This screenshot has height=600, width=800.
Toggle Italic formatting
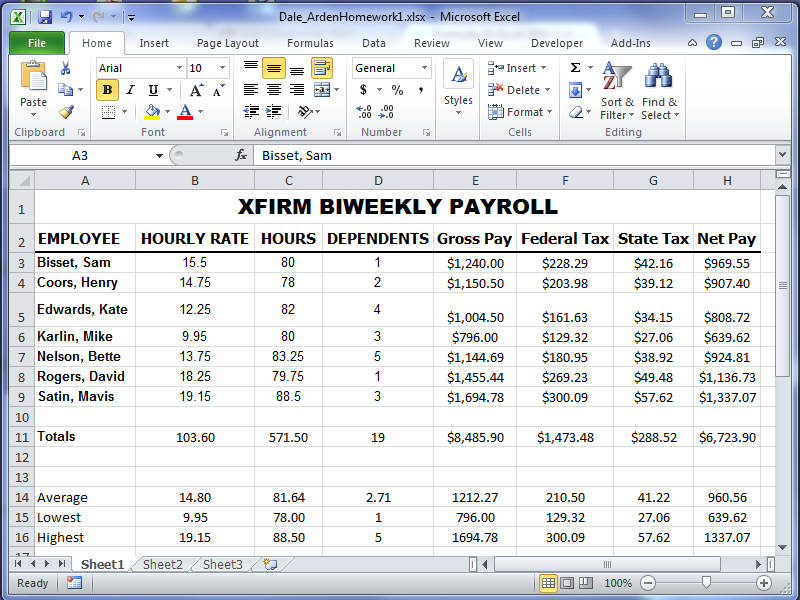[130, 90]
